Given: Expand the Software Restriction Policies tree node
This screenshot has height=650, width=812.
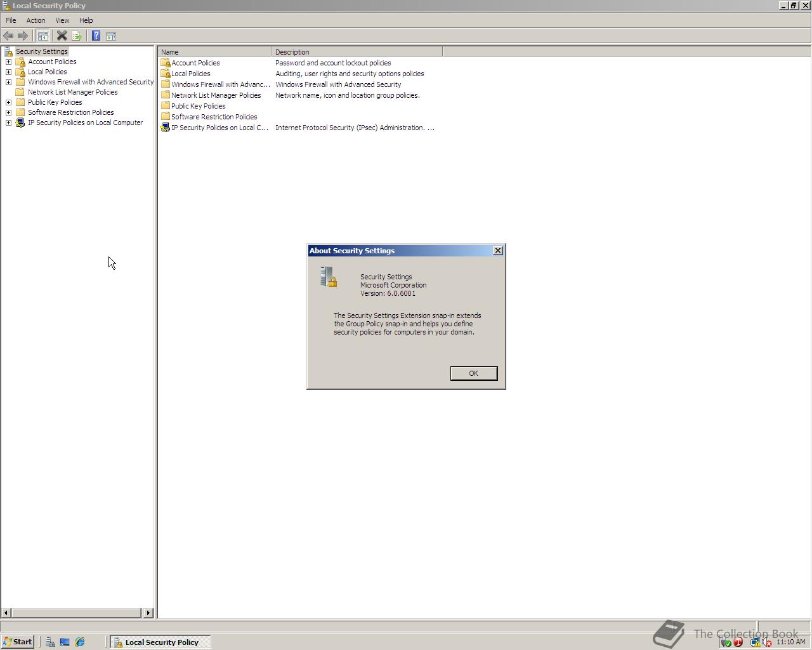Looking at the screenshot, I should click(x=8, y=112).
